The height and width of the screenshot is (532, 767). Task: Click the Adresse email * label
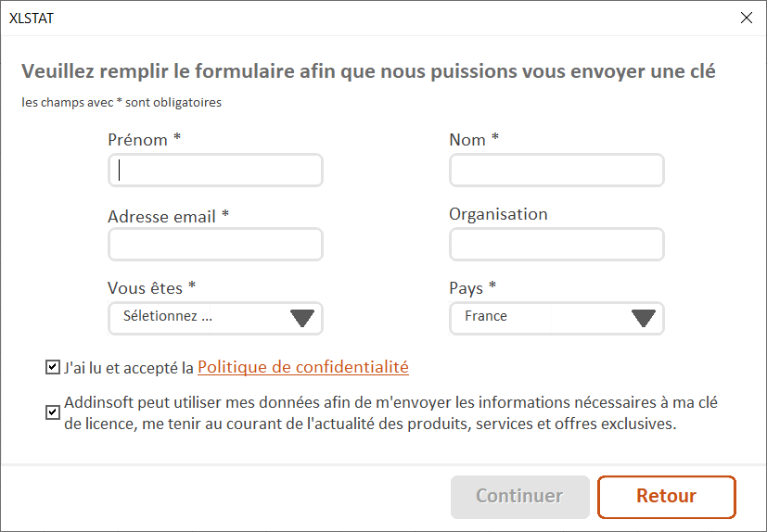tap(168, 216)
